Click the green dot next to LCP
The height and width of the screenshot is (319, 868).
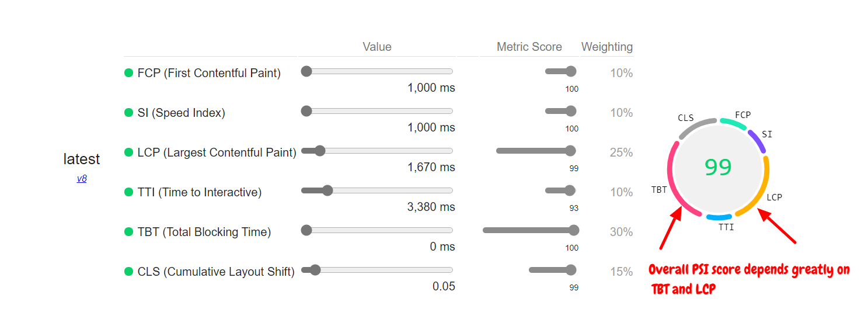(129, 152)
